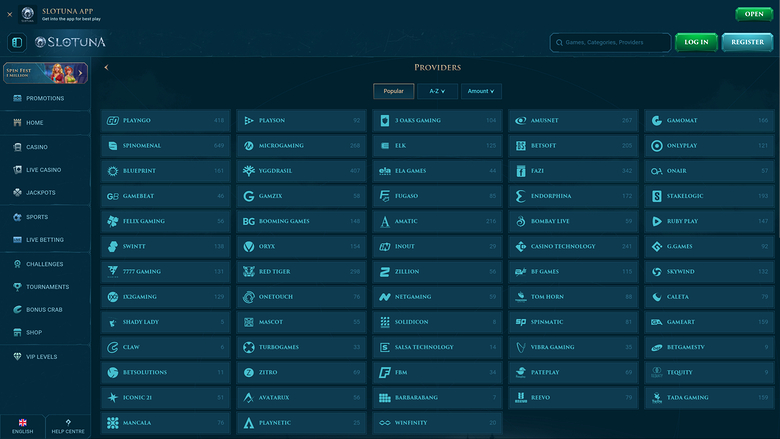The width and height of the screenshot is (780, 439).
Task: Select the Popular sort filter
Action: [393, 91]
